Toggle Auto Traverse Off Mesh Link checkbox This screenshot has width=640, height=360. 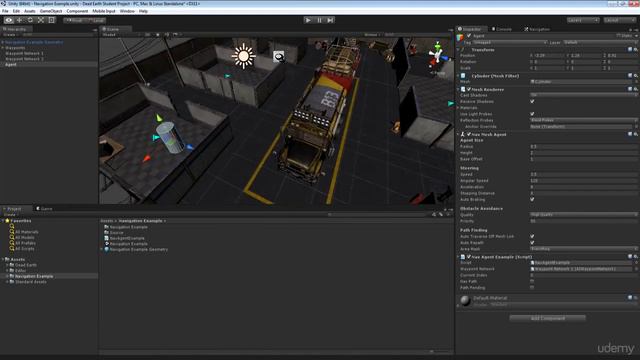532,236
